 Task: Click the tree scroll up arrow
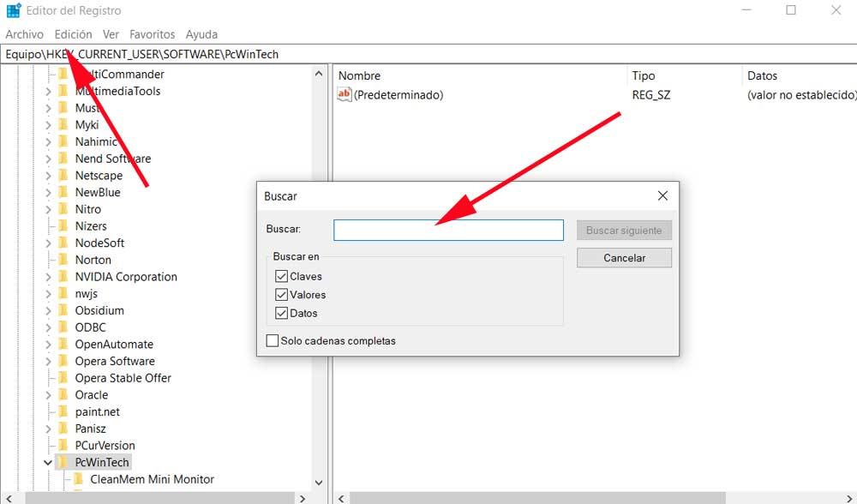319,74
